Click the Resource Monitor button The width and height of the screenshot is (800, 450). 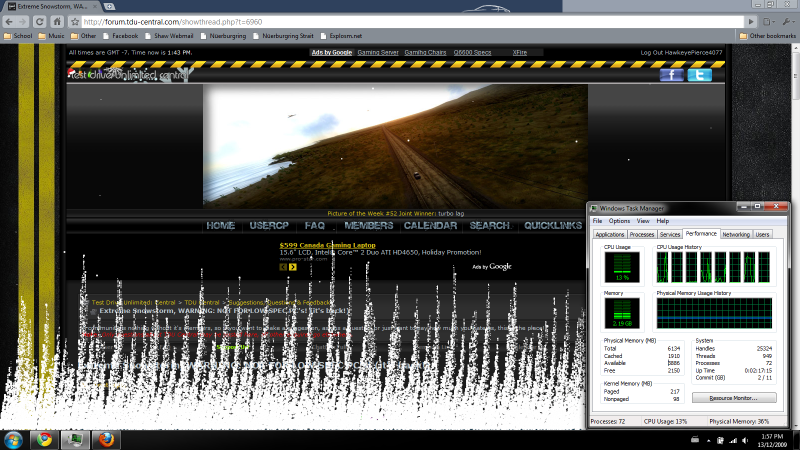736,398
